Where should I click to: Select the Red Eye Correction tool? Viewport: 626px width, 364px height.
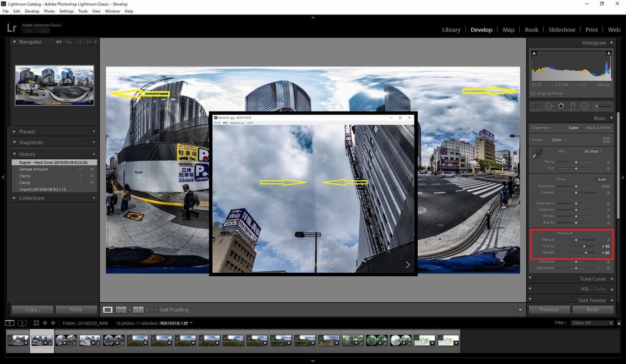tap(561, 106)
